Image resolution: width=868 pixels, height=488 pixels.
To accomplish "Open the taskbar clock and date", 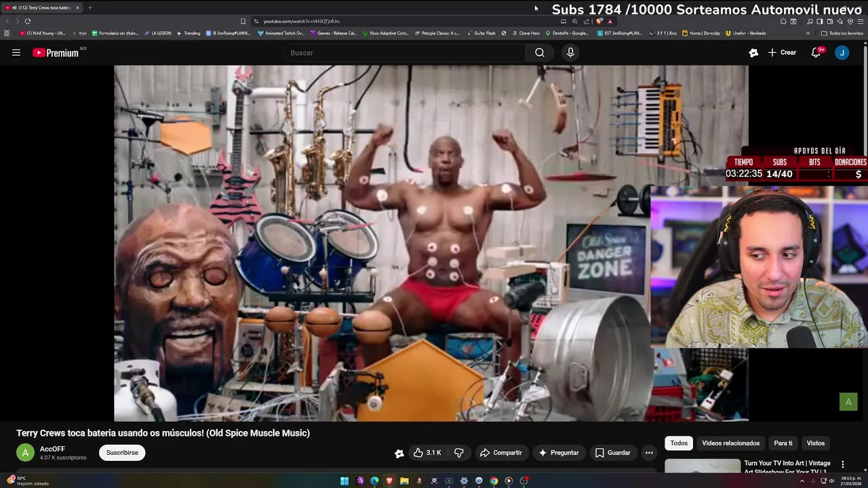I will tap(851, 481).
